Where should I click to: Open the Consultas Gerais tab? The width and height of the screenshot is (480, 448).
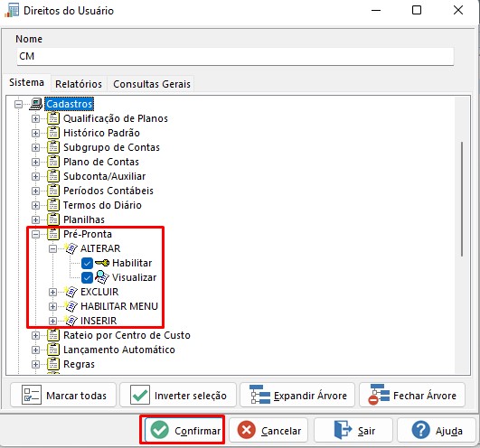point(152,84)
